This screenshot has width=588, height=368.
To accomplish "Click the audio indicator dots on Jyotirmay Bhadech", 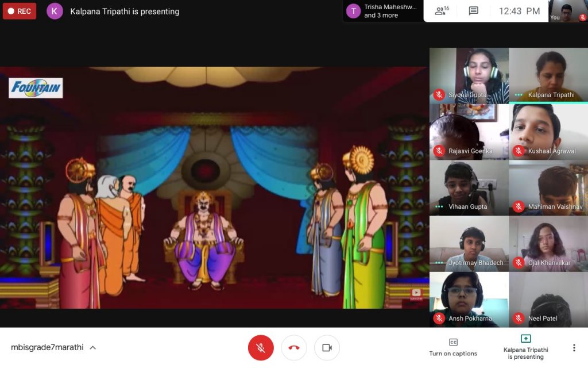I will 439,262.
